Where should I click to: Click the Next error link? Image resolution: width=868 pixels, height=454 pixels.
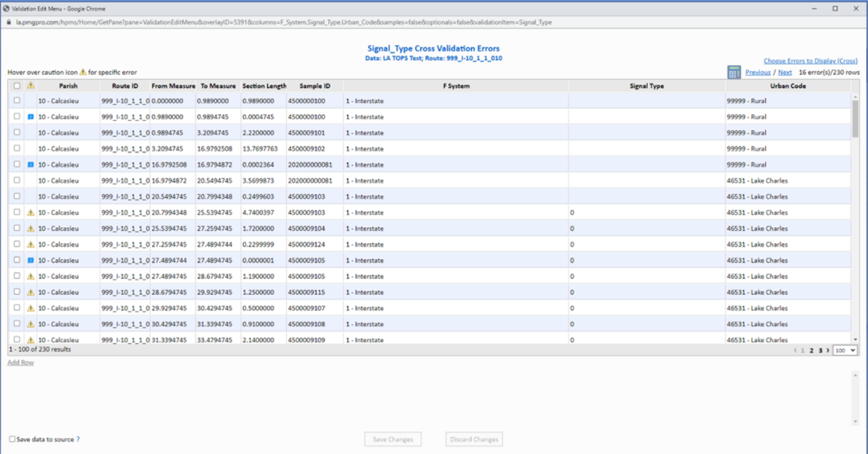click(784, 72)
